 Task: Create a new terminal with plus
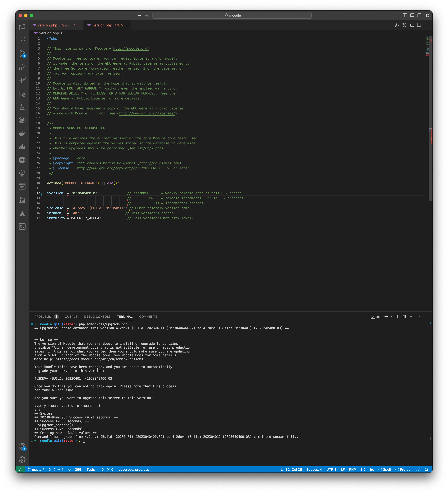tap(386, 316)
